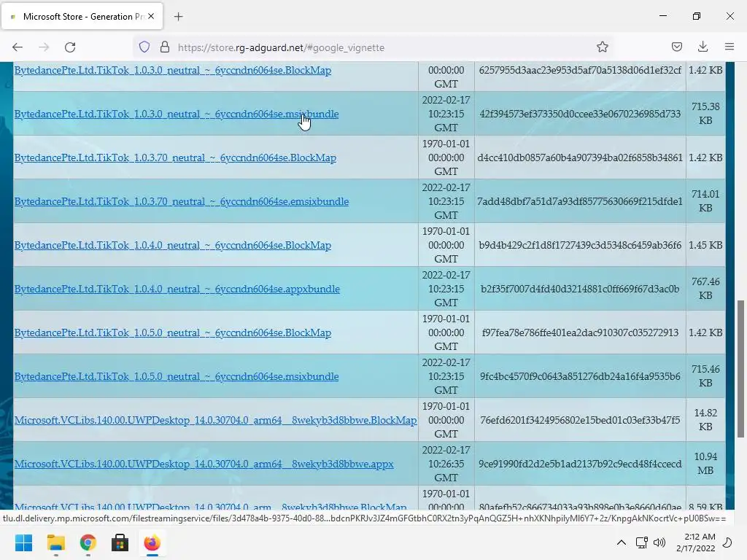This screenshot has height=560, width=747.
Task: Click the 2022-02-17 10:26:35 GMT date cell
Action: 446,464
